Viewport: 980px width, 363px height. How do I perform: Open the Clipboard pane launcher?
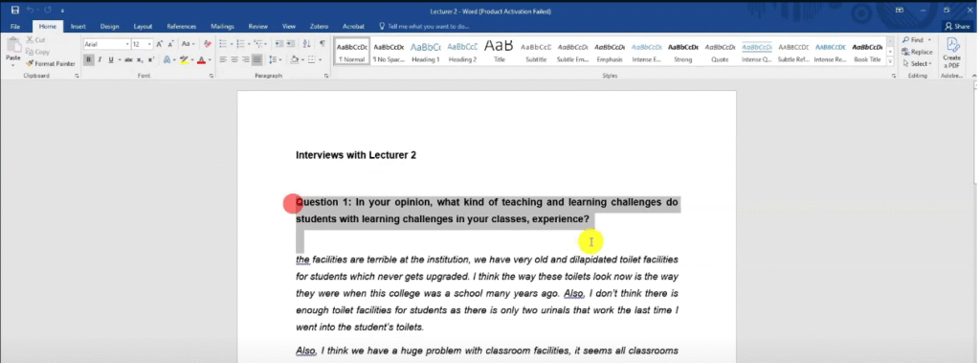[x=77, y=76]
